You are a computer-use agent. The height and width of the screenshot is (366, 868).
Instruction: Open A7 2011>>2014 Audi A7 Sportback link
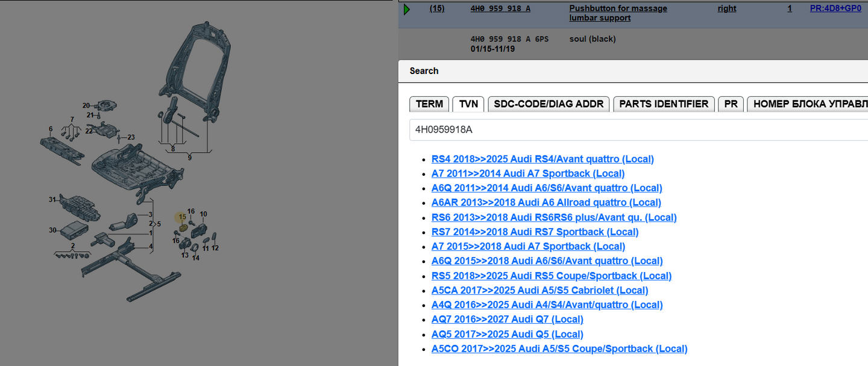pyautogui.click(x=528, y=173)
